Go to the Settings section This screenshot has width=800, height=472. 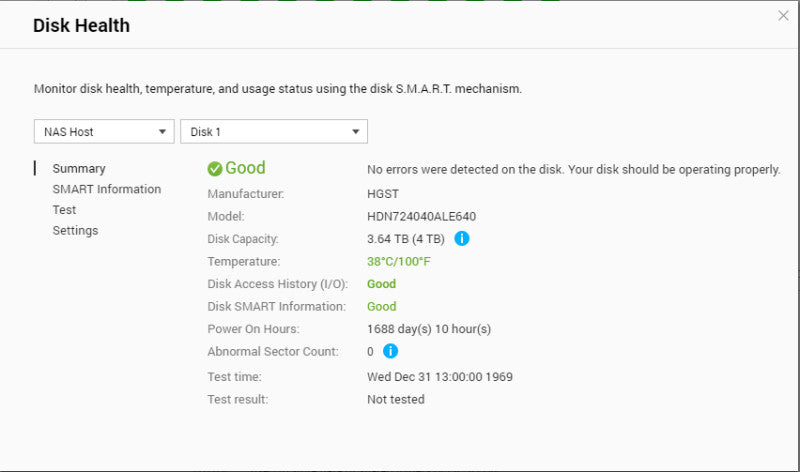(75, 231)
